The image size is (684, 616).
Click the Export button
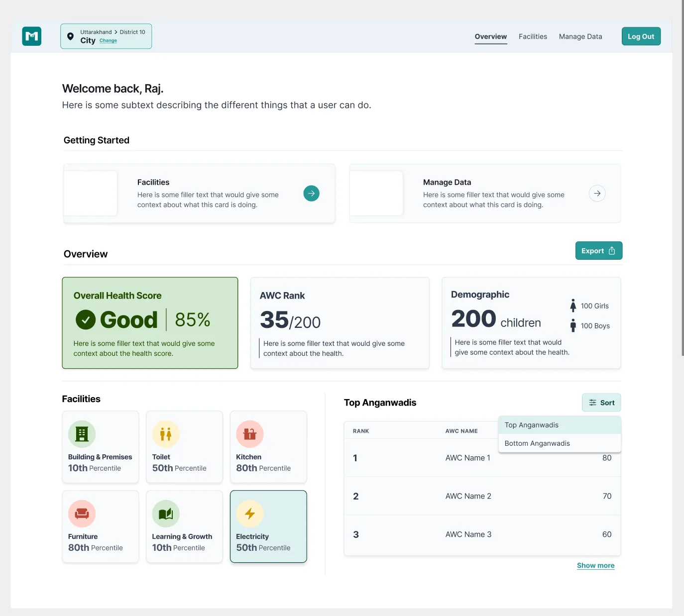click(599, 251)
